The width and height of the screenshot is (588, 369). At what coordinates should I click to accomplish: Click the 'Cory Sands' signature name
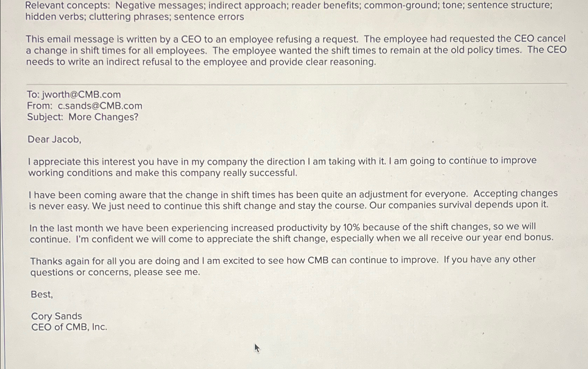(x=57, y=316)
